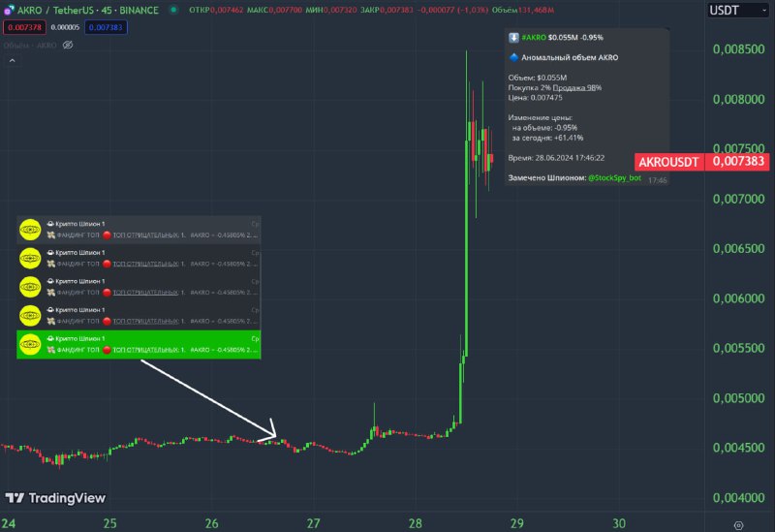Click date label 25 on time axis
Image resolution: width=775 pixels, height=532 pixels.
[x=109, y=523]
